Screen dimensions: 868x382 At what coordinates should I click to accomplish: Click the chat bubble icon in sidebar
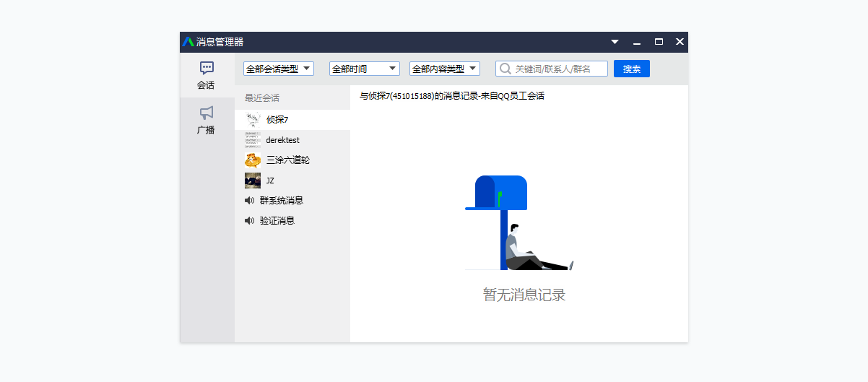207,68
